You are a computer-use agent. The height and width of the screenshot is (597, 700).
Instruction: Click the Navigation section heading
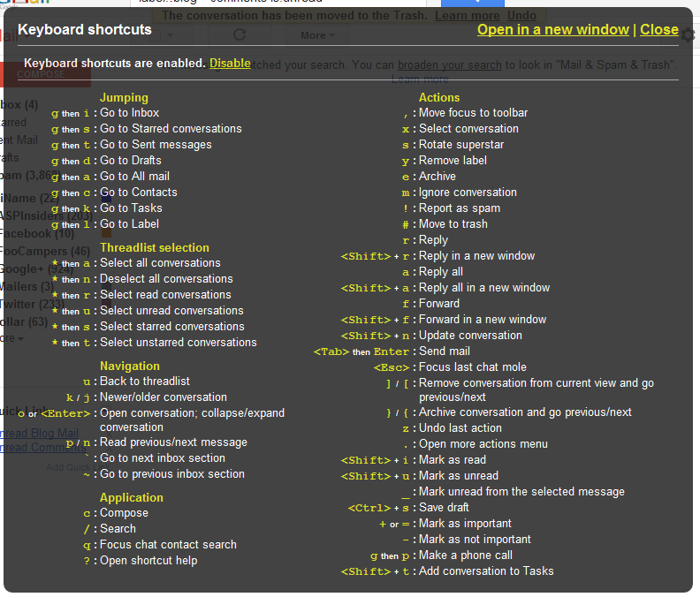pyautogui.click(x=129, y=366)
